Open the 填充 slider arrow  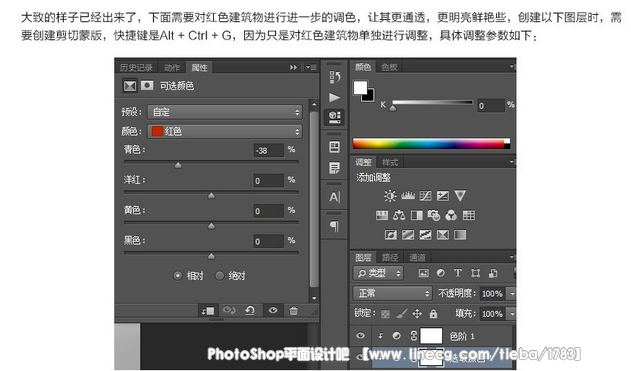511,314
